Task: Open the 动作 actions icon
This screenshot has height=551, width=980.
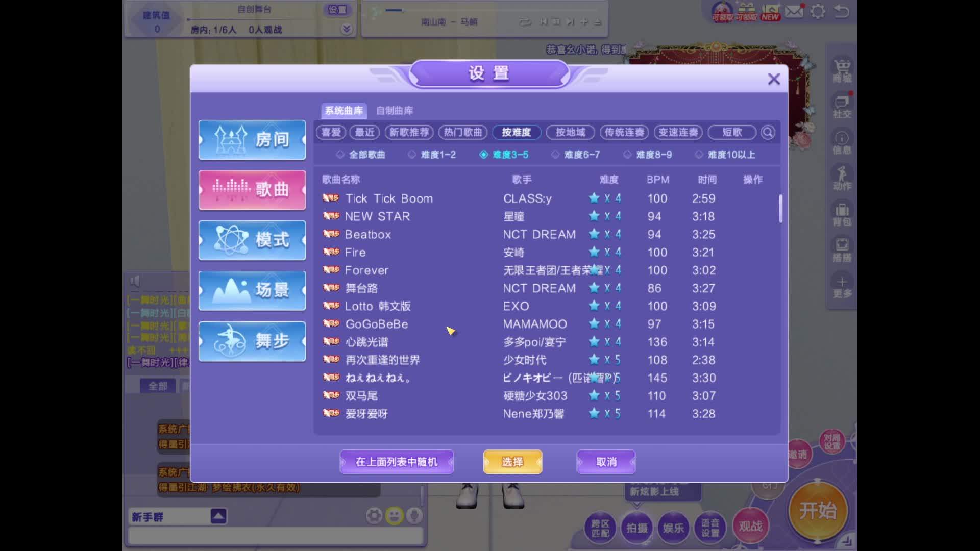Action: [x=842, y=178]
